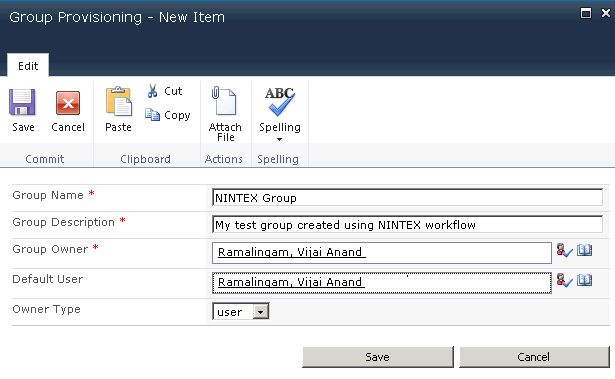Click Ramalingam, Vijai Anand in Group Owner
Screen dimensions: 615x379
point(291,252)
